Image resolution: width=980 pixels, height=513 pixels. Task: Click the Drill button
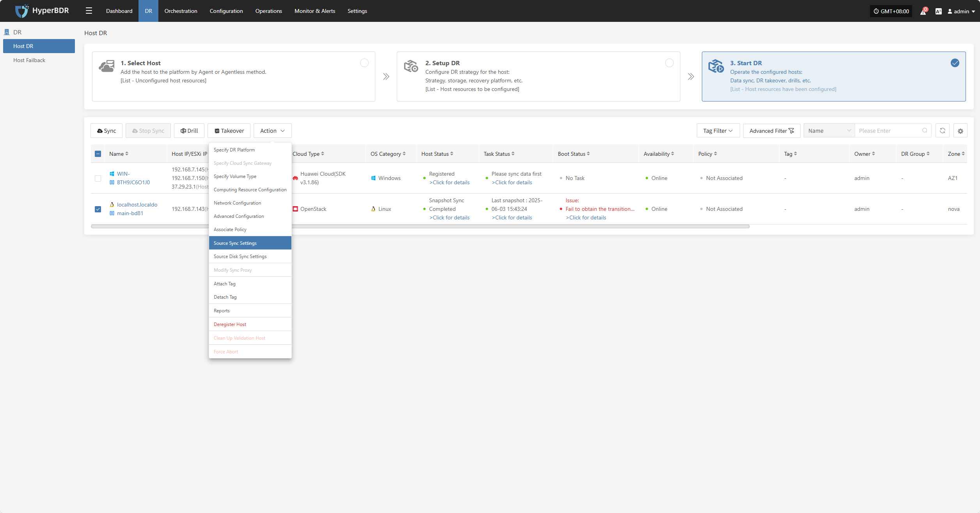189,131
